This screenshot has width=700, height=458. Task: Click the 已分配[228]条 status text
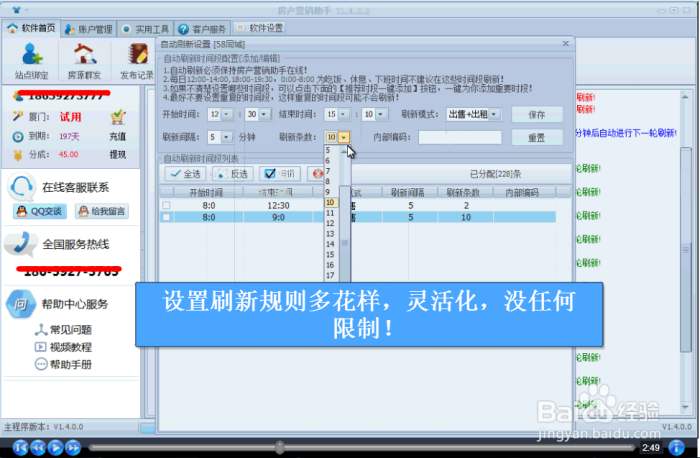495,174
